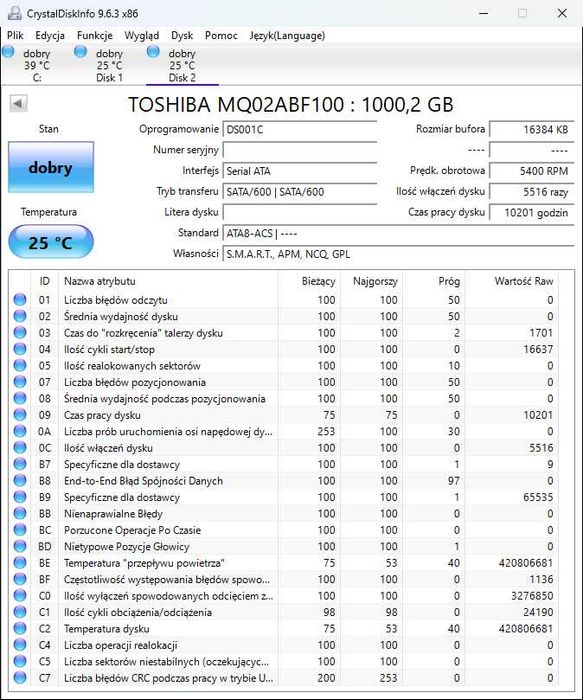This screenshot has height=700, width=583.
Task: Click status icon for attribute C0 row
Action: (20, 596)
